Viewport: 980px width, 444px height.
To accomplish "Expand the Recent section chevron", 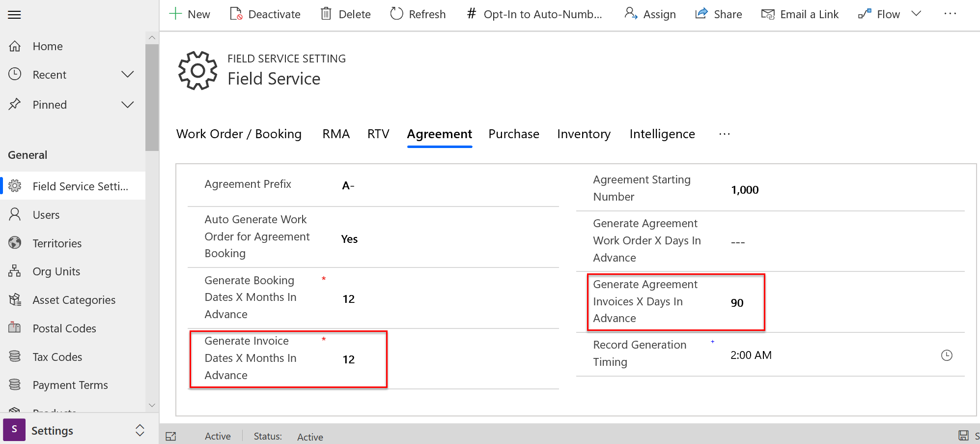I will 128,74.
